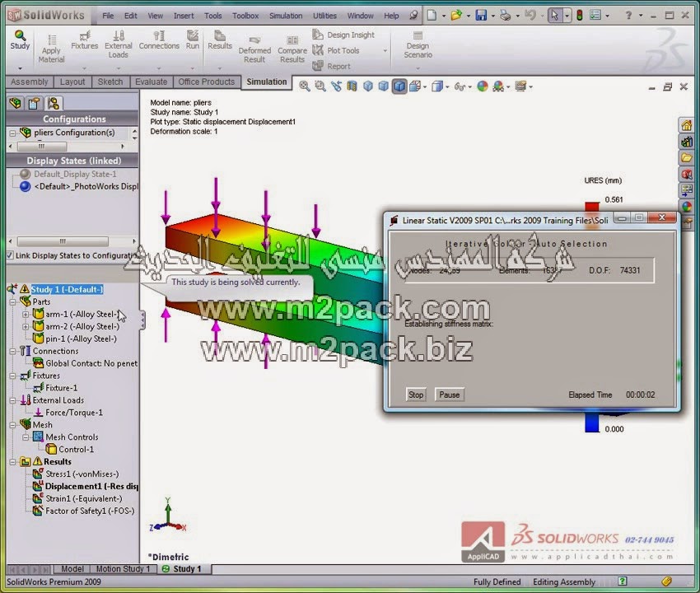The height and width of the screenshot is (593, 700).
Task: Expand the arm-1 Alloy Steel part
Action: 26,314
